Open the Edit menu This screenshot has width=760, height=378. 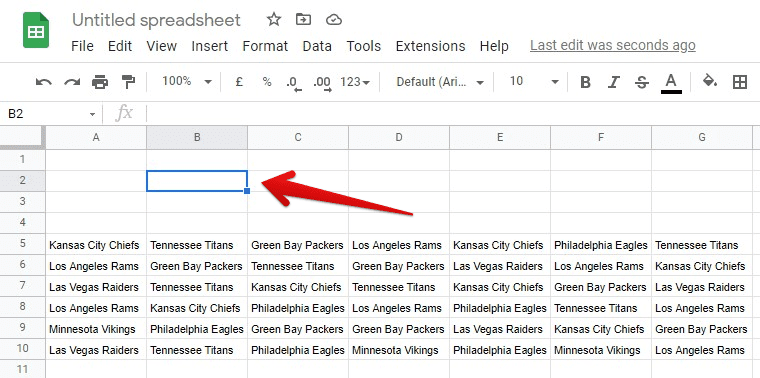point(120,46)
